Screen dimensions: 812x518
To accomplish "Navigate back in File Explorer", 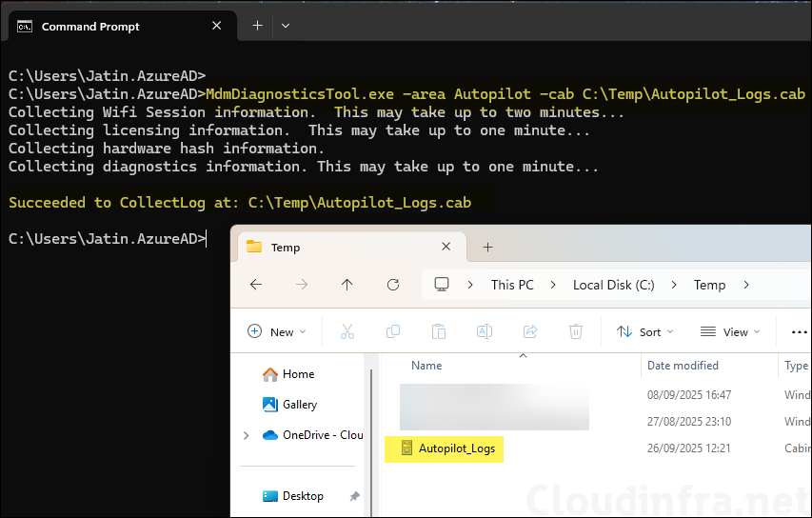I will point(255,285).
